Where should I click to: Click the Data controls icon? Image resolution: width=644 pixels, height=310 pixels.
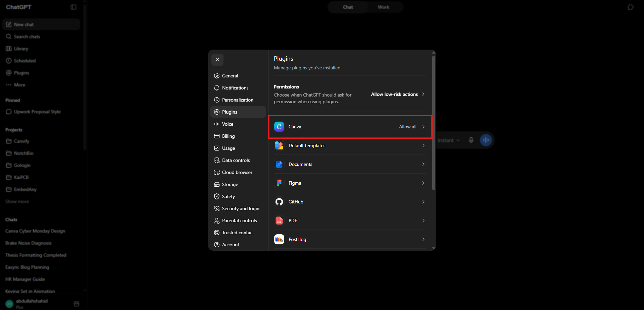pyautogui.click(x=217, y=160)
